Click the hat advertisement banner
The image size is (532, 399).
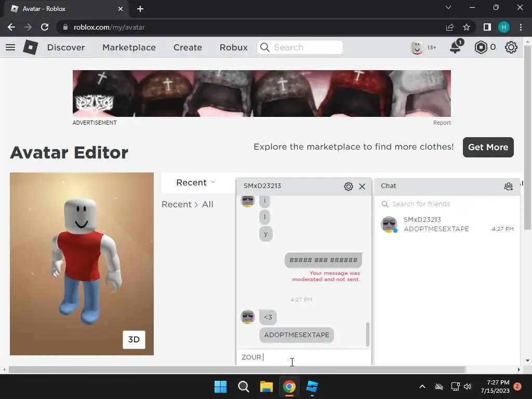pyautogui.click(x=262, y=94)
